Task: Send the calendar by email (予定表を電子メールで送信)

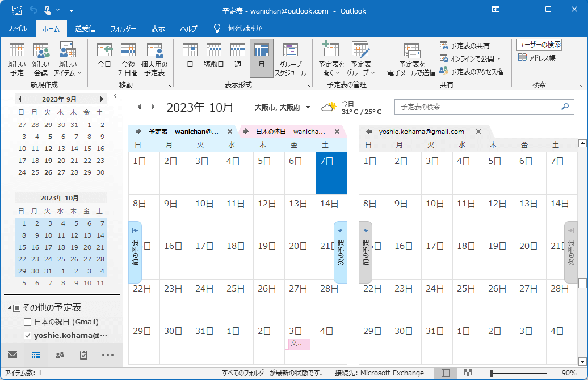Action: coord(411,59)
